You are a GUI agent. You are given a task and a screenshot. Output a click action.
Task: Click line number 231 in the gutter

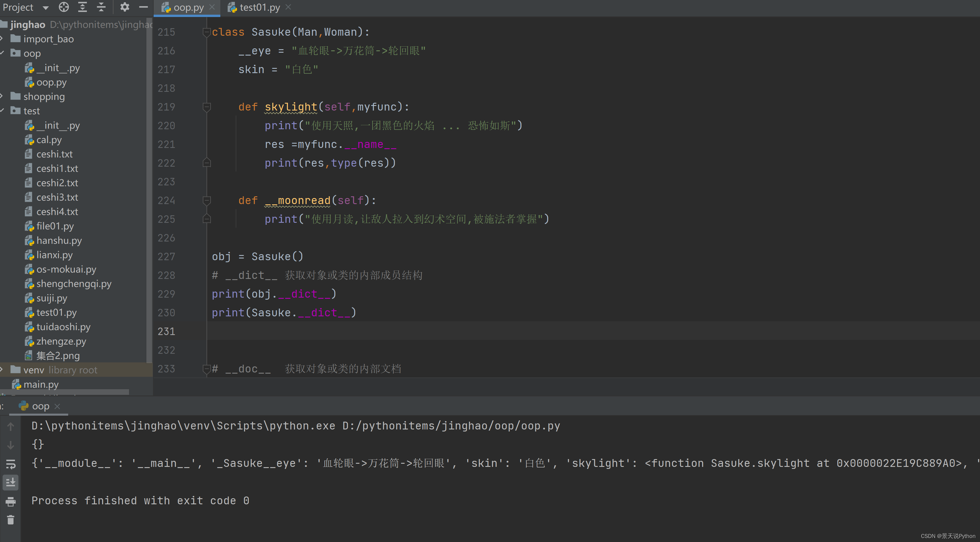pos(166,332)
